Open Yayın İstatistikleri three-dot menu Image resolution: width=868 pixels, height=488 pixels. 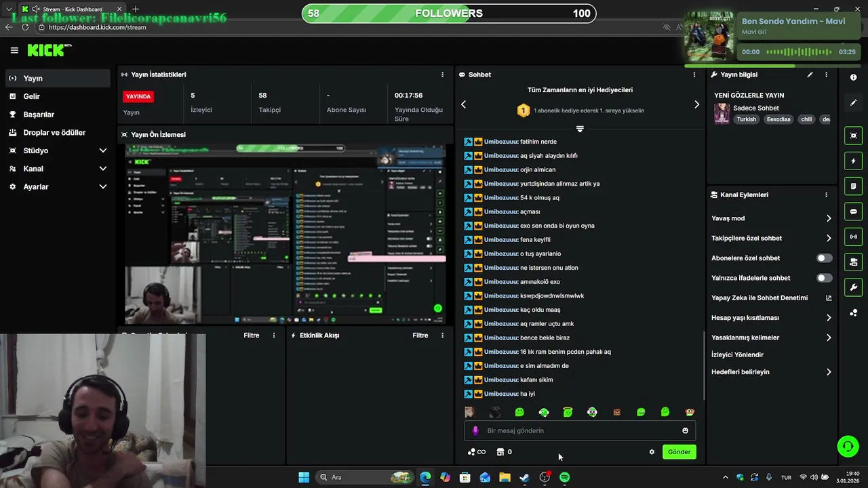(x=443, y=75)
